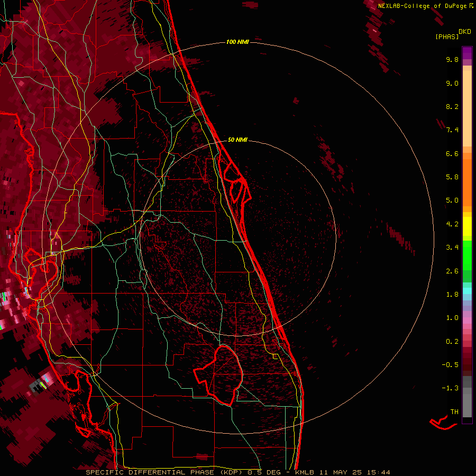Click the red squiggle logo below the legend
This screenshot has height=476, width=476.
(443, 423)
